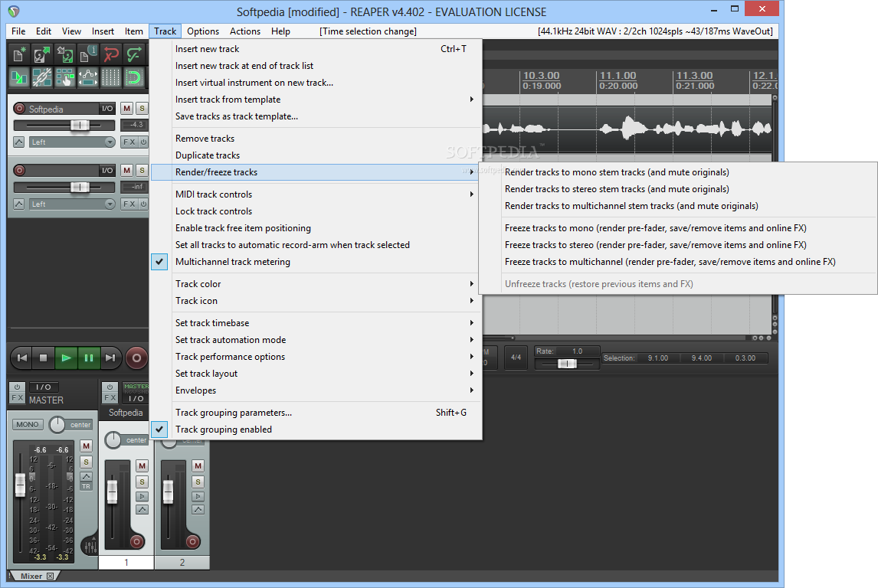Record-arm the unnamed second track
This screenshot has width=878, height=588.
click(20, 170)
